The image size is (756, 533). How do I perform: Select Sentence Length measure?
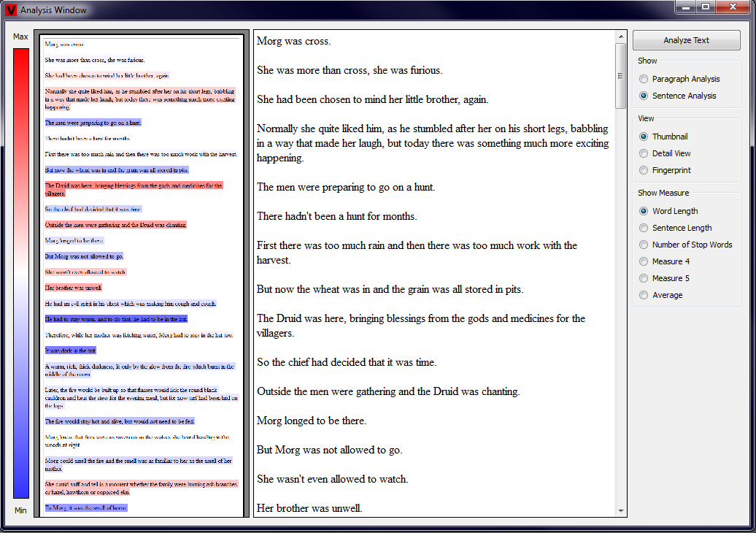tap(643, 228)
